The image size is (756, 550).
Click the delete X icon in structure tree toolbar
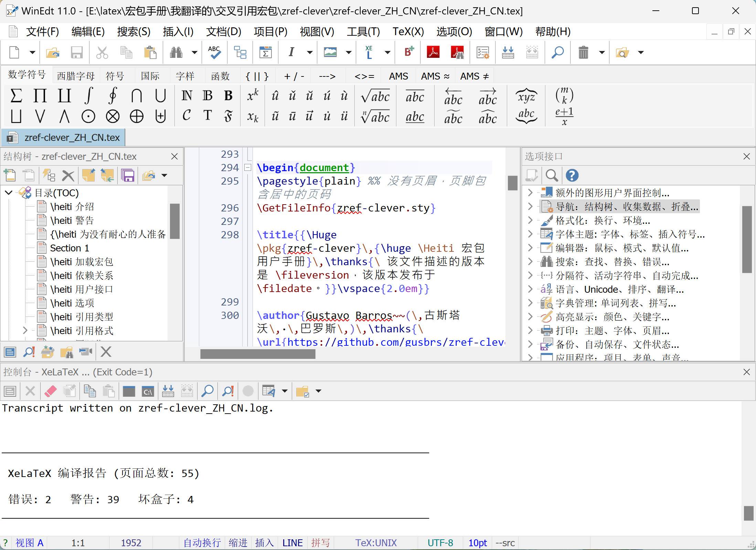click(68, 176)
